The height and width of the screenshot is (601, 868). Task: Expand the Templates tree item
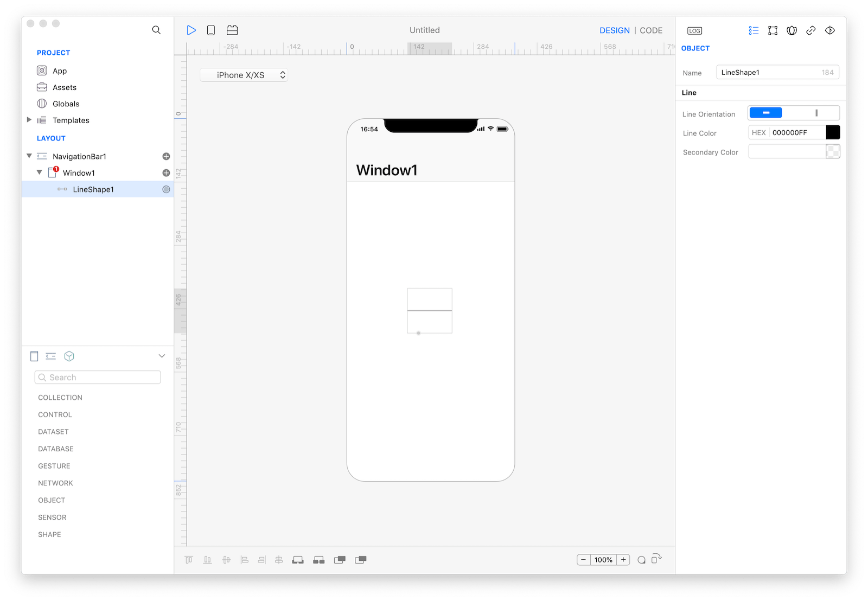point(29,120)
